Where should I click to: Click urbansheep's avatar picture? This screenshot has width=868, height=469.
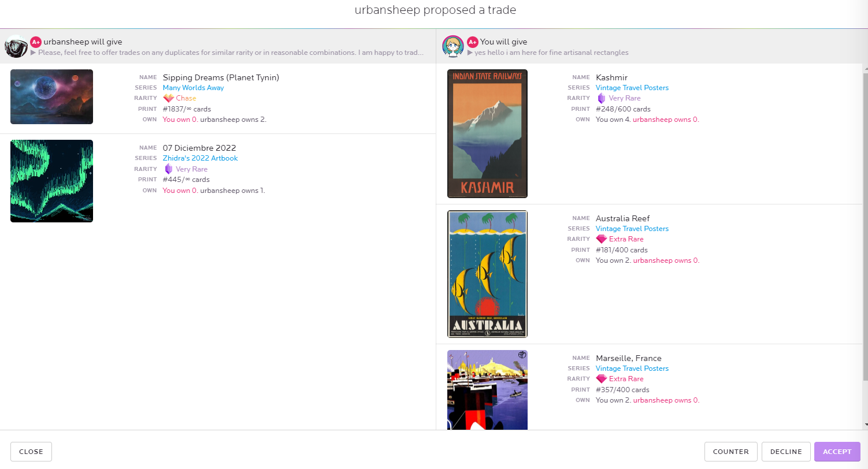(x=16, y=46)
